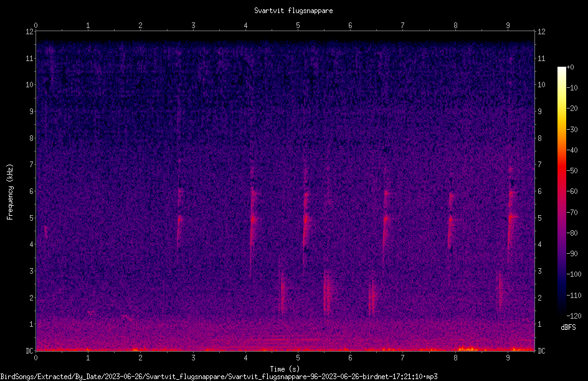Click the '-60' colorbar label

pyautogui.click(x=572, y=191)
